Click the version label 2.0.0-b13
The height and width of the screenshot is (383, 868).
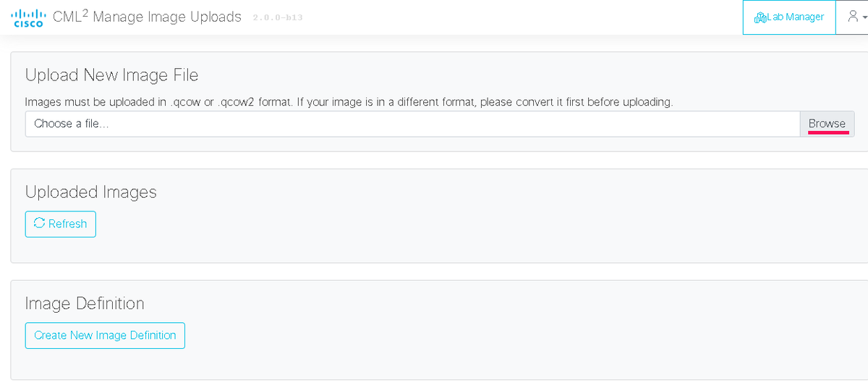pos(278,17)
